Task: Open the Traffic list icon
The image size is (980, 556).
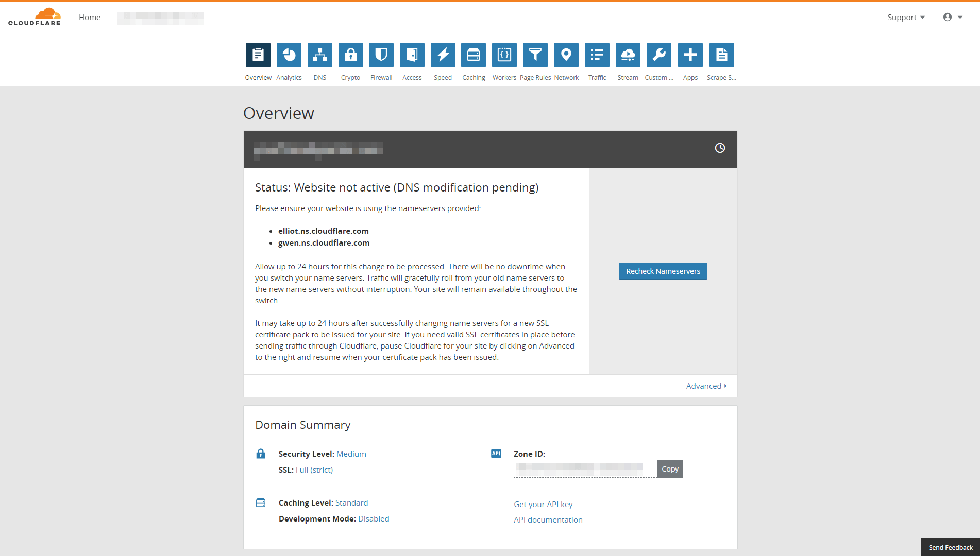Action: pyautogui.click(x=597, y=55)
